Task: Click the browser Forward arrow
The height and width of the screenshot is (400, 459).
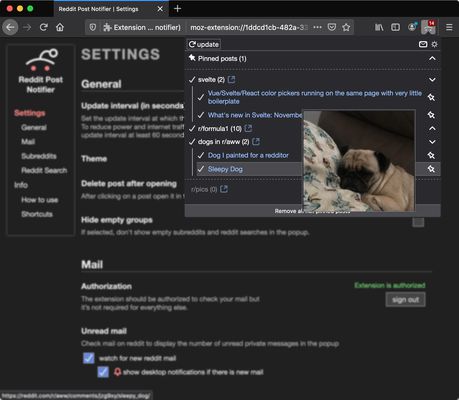Action: click(27, 27)
